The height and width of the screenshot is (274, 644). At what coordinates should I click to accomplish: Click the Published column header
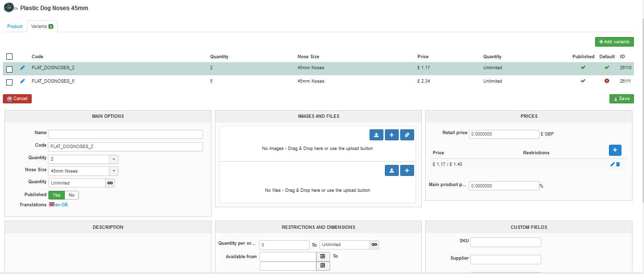(x=584, y=57)
